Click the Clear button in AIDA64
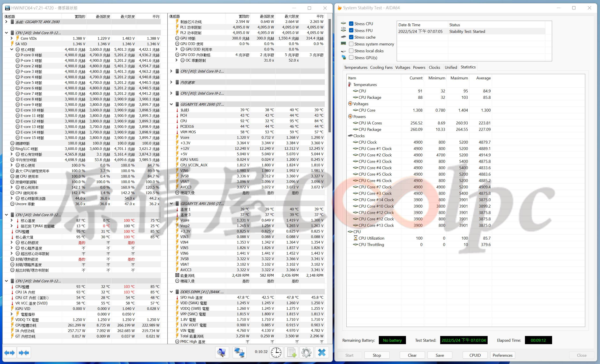600x364 pixels. 412,355
